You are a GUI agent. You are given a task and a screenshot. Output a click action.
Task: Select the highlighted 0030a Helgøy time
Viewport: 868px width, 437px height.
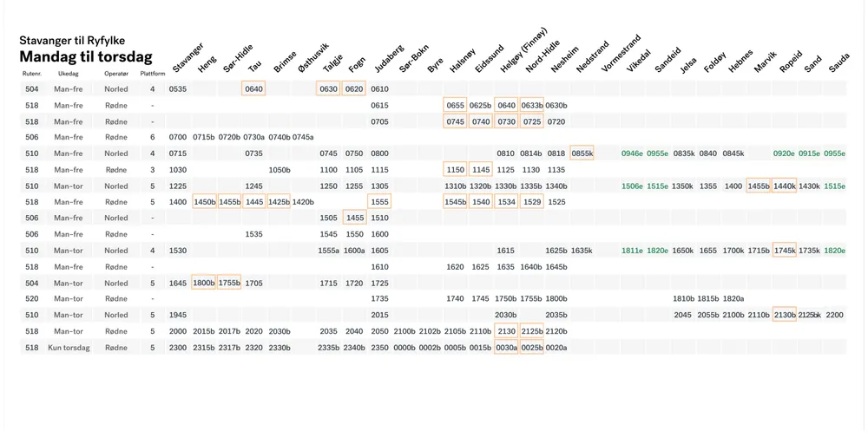coord(506,348)
